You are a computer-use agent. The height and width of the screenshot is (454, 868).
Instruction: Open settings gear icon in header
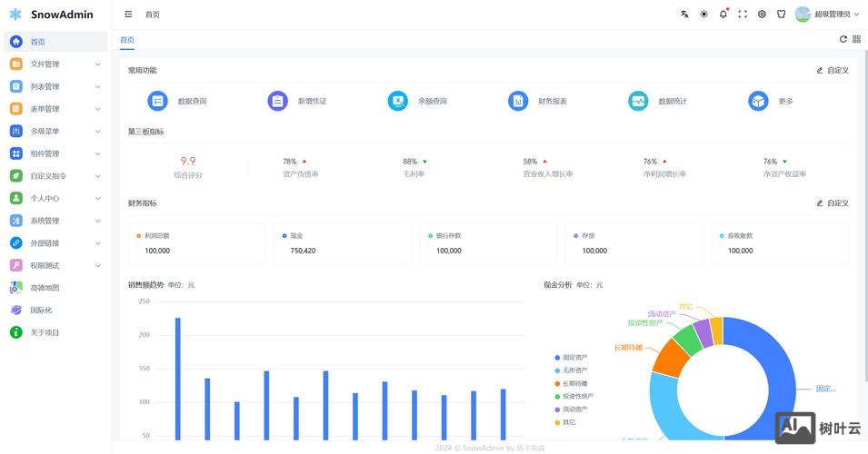[763, 15]
